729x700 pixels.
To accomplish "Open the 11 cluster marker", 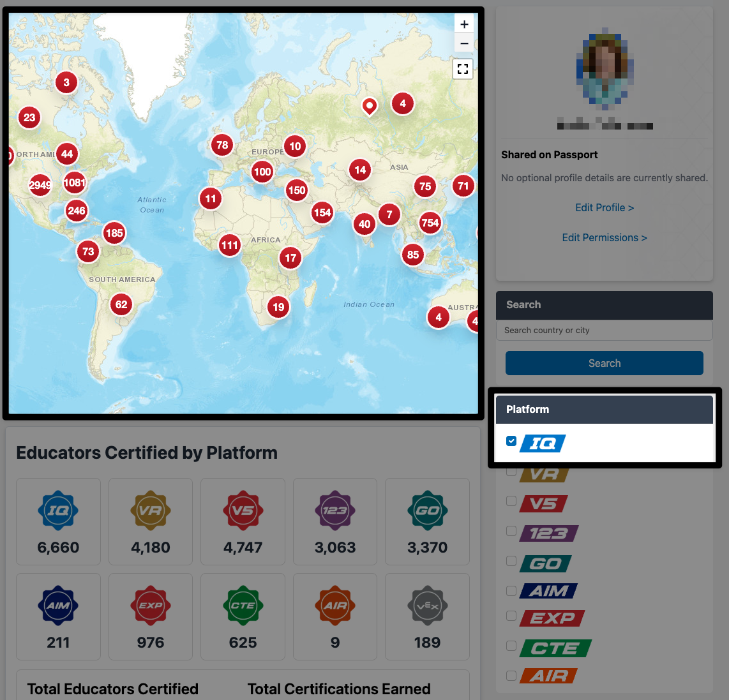I will click(210, 198).
